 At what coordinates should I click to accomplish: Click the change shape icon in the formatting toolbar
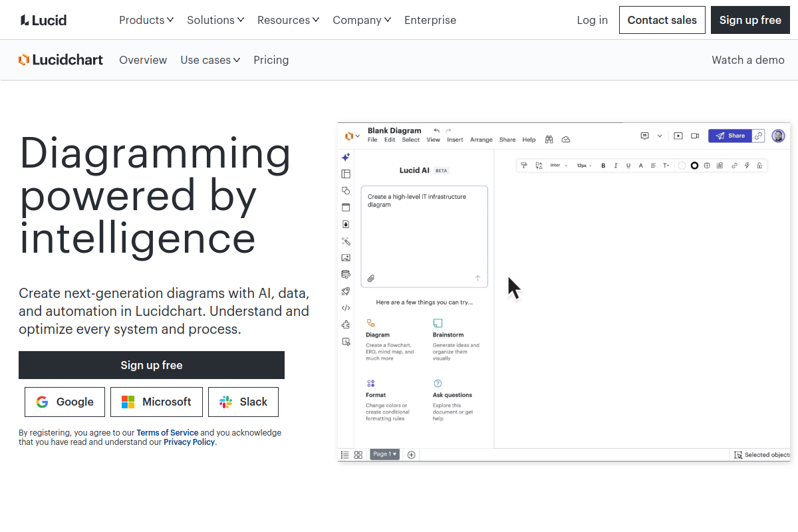tap(539, 166)
